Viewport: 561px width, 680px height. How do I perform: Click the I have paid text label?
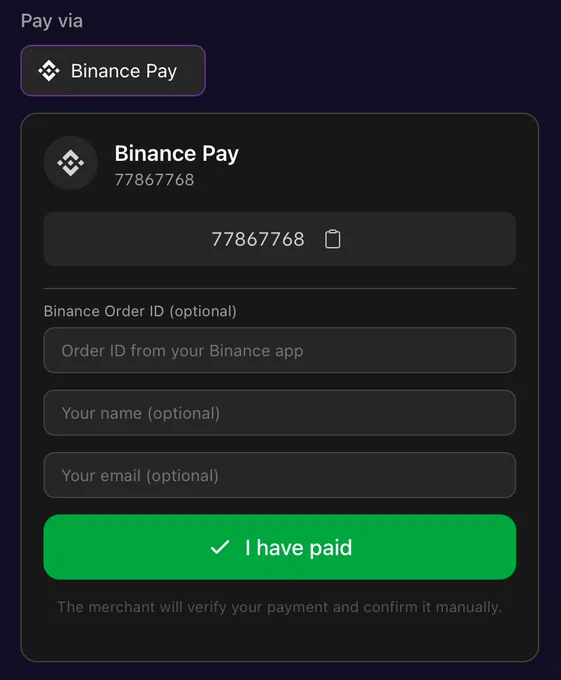299,547
